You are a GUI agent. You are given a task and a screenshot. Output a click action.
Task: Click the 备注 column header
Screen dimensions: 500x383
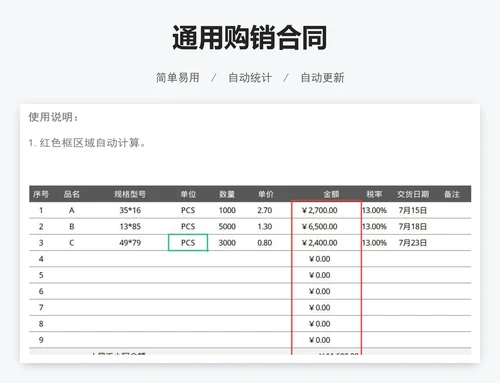(x=452, y=194)
